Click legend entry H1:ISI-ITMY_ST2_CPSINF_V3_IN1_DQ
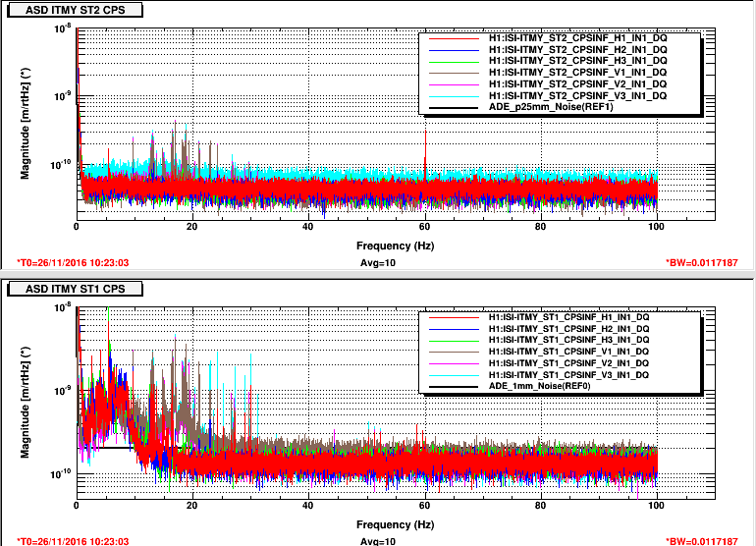The image size is (756, 546). click(x=577, y=95)
